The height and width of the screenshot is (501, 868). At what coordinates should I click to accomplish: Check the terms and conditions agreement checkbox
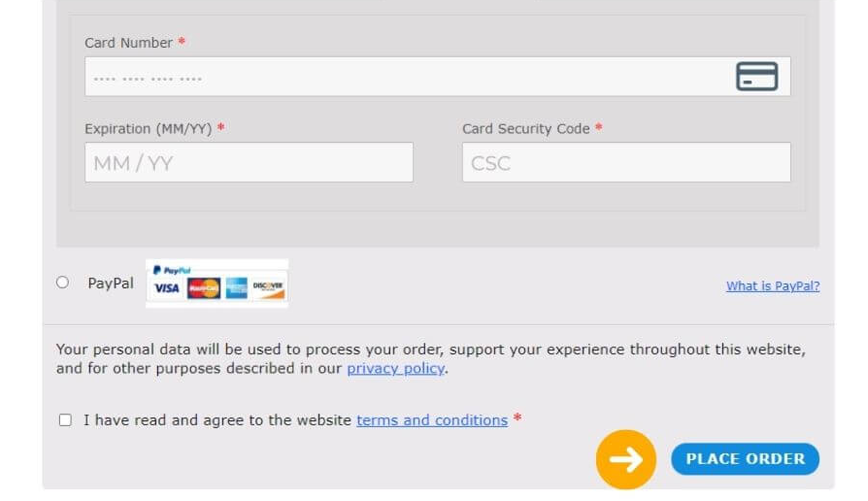click(65, 420)
